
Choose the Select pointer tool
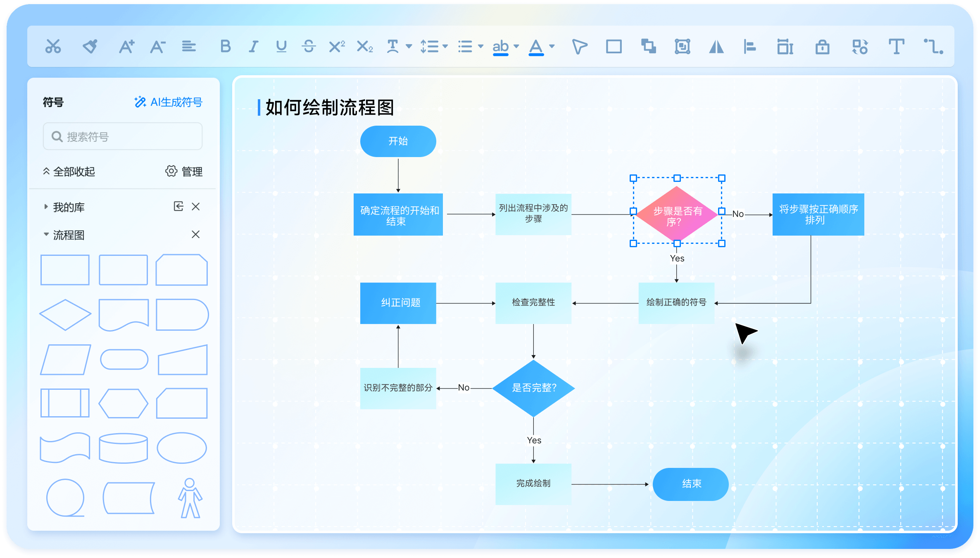pos(579,46)
